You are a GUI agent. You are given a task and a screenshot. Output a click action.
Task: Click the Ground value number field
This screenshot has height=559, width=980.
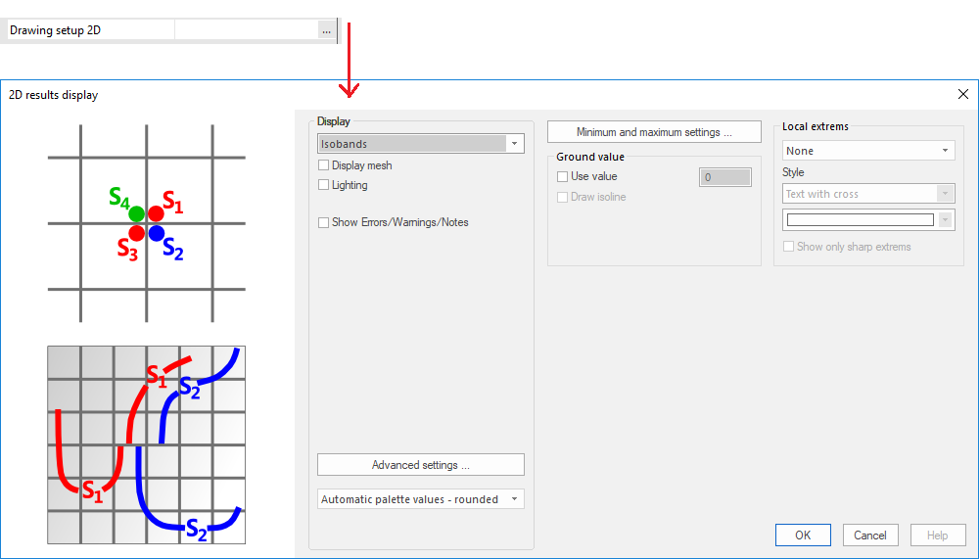[x=724, y=177]
